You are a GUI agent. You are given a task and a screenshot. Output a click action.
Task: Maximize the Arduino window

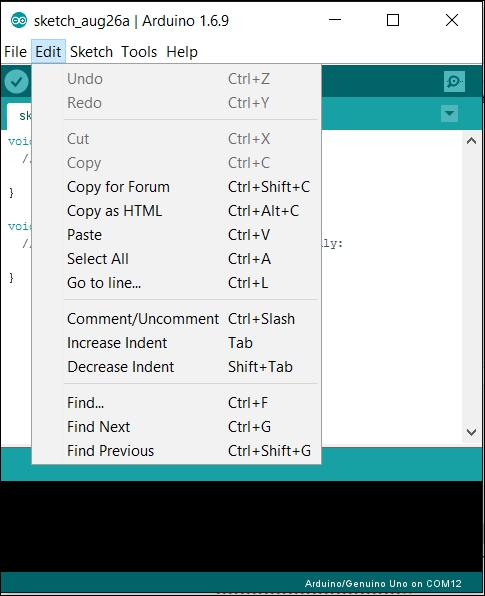pos(393,20)
